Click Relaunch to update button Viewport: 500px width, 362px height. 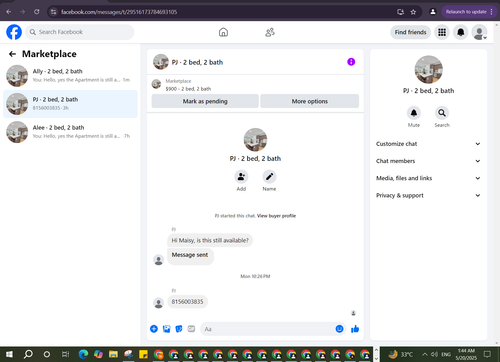(x=469, y=12)
